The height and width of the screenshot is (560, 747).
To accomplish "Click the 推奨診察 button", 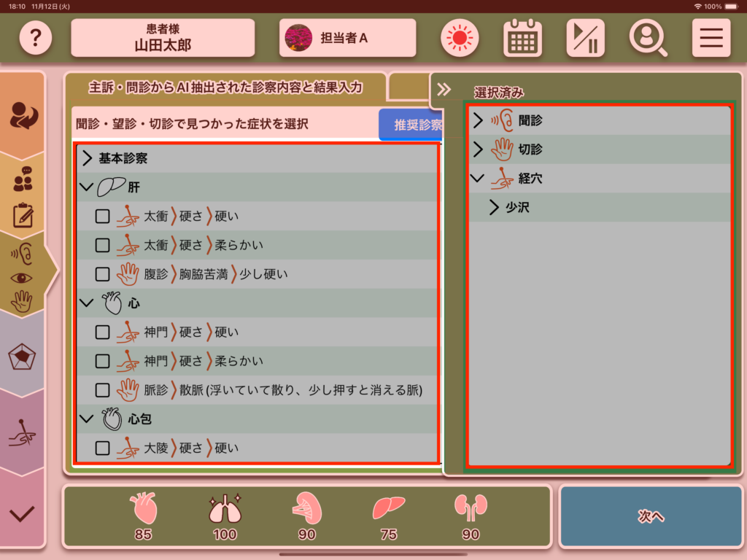I will pos(413,125).
